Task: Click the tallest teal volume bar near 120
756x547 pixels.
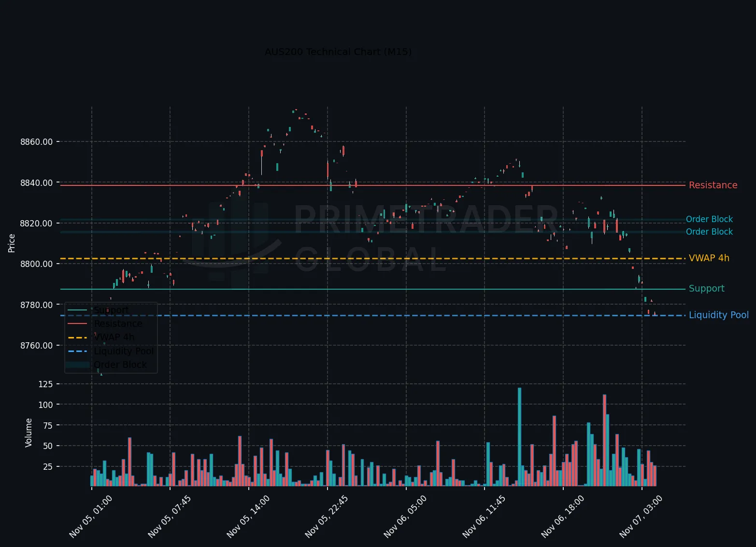Action: [519, 437]
